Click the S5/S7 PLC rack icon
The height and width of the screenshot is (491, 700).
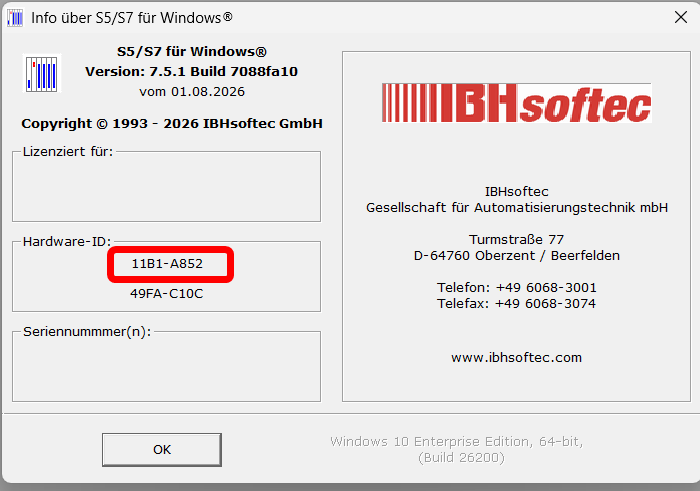tap(42, 73)
